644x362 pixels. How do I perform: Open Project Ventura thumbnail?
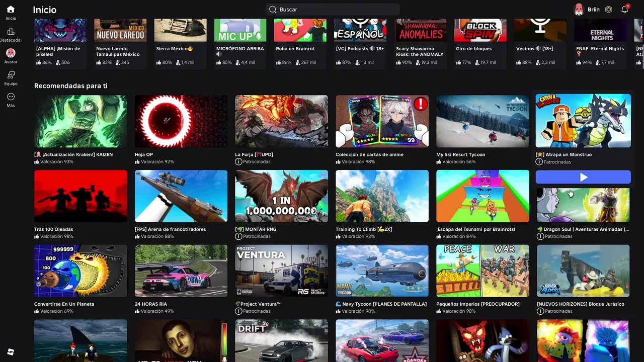pos(281,271)
